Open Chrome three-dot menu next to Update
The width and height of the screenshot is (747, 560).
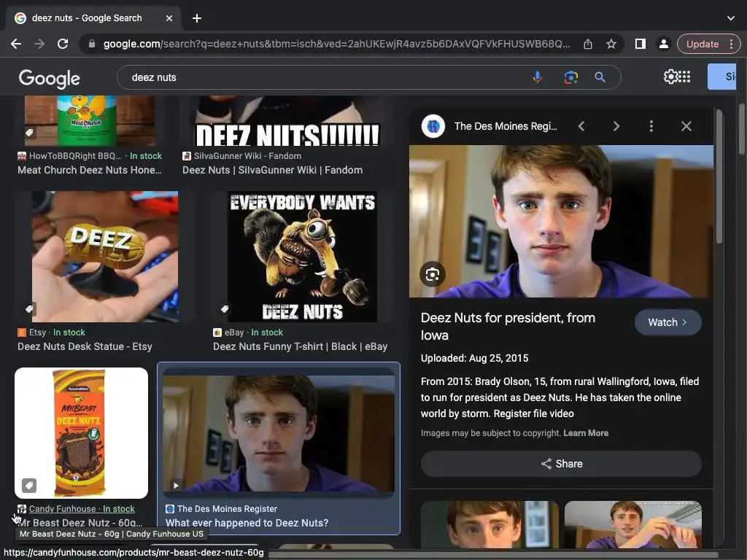pyautogui.click(x=731, y=44)
